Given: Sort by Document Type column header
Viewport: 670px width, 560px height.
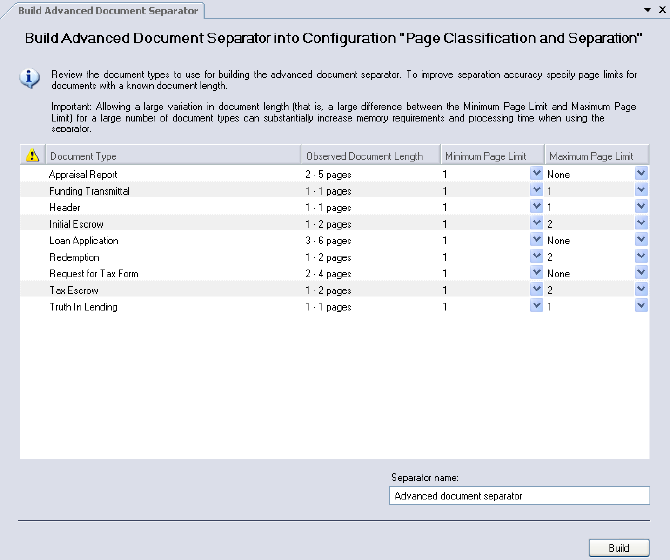Looking at the screenshot, I should tap(172, 156).
